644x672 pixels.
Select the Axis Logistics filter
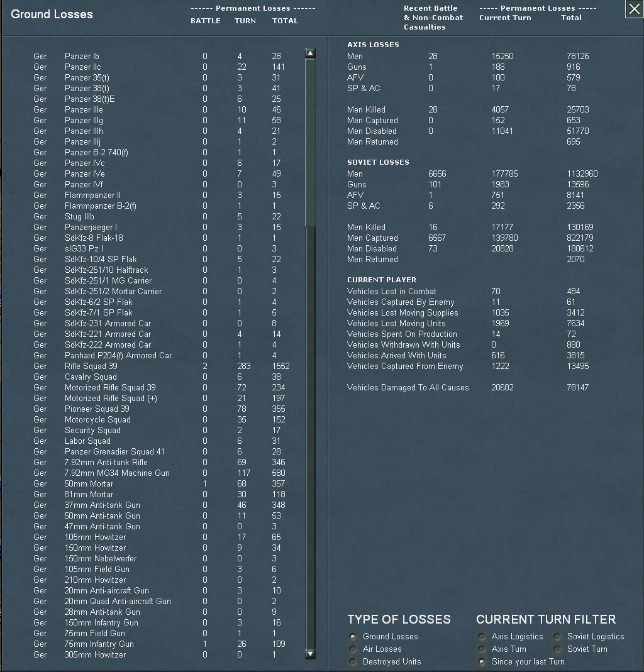[482, 636]
